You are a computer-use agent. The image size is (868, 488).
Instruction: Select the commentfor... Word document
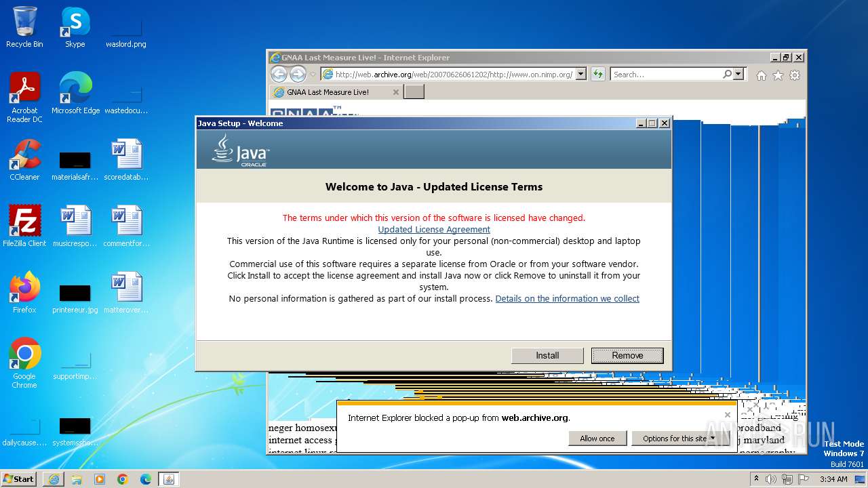[x=126, y=226]
